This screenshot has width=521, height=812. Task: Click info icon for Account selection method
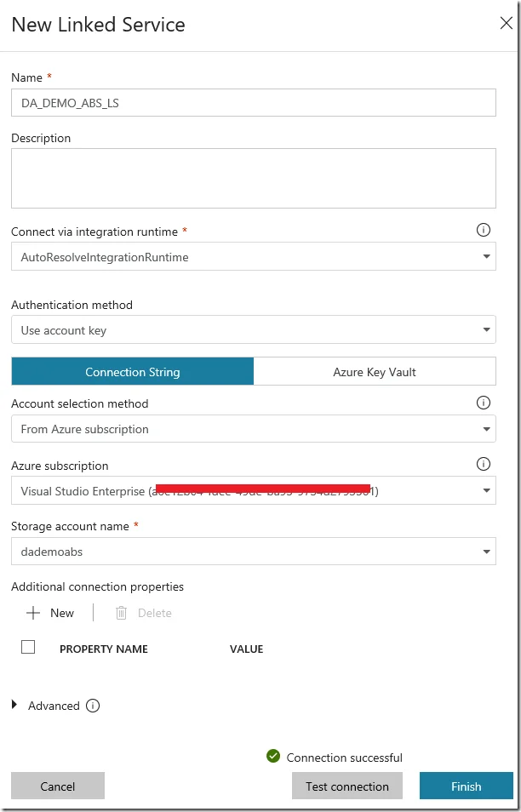(x=484, y=403)
